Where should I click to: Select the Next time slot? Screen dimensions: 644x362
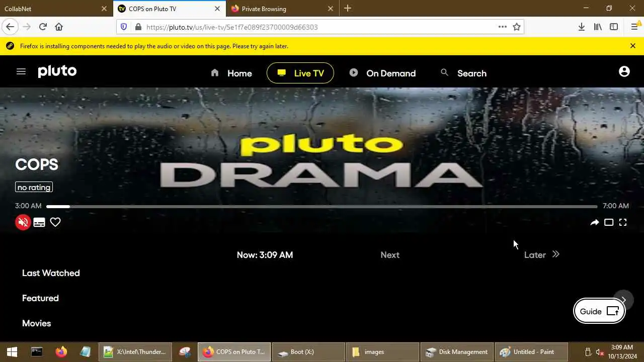(x=390, y=255)
